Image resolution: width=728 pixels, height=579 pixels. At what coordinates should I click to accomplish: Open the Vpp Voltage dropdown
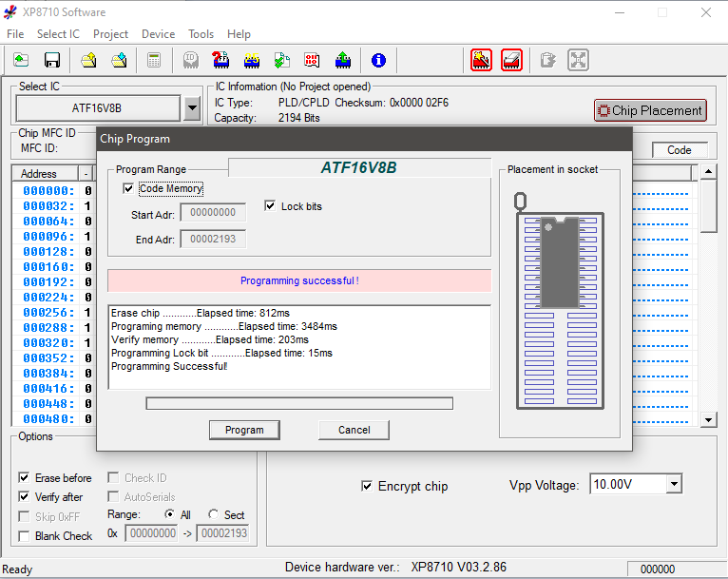pos(674,484)
